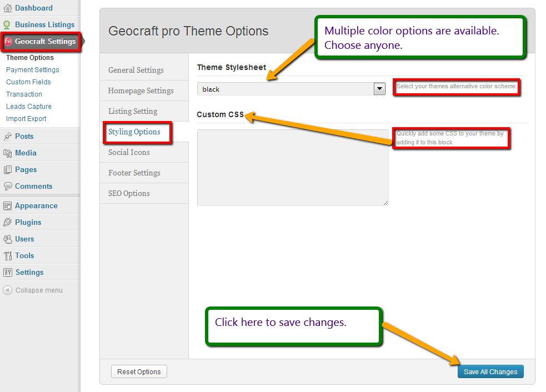Viewport: 546px width, 392px height.
Task: Open the Comments menu
Action: (33, 186)
